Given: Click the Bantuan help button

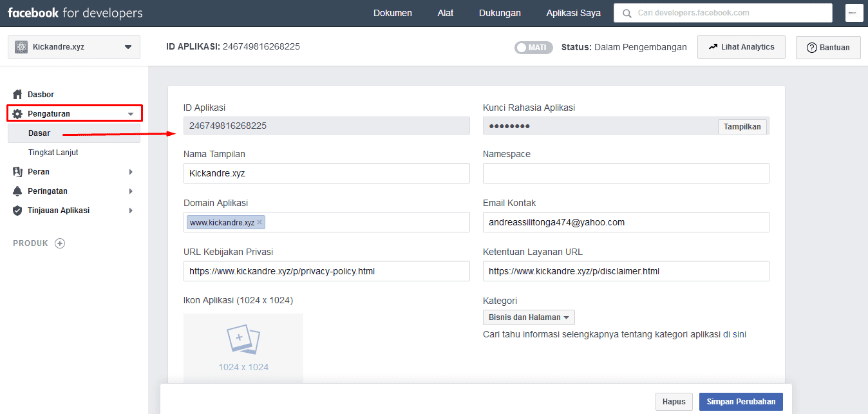Looking at the screenshot, I should pos(828,48).
